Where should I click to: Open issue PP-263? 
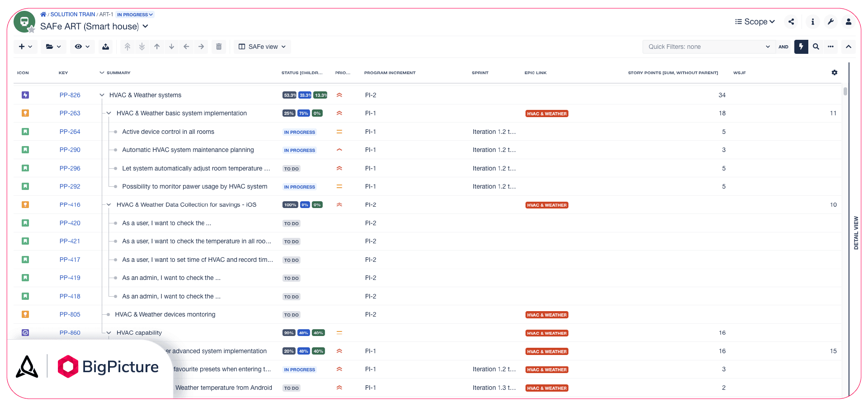tap(70, 113)
